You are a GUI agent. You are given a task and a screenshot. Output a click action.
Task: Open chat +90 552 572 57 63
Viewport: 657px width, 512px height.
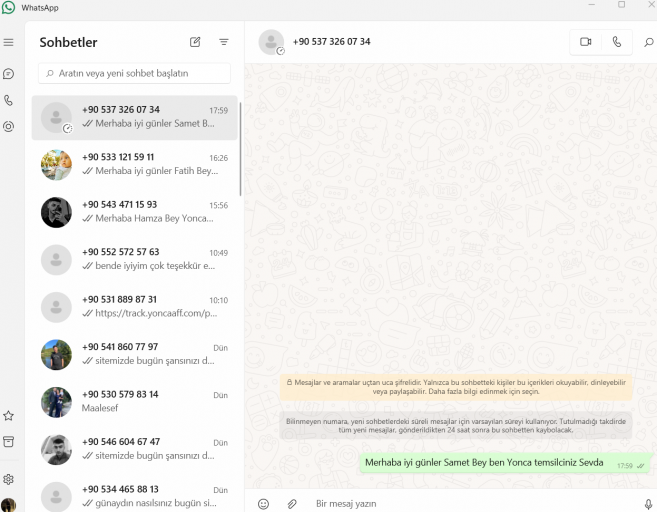[x=135, y=259]
